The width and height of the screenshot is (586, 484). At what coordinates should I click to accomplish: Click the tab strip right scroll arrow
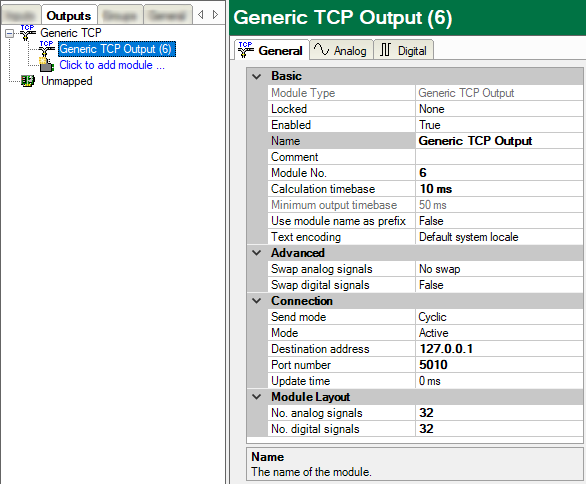coord(215,15)
